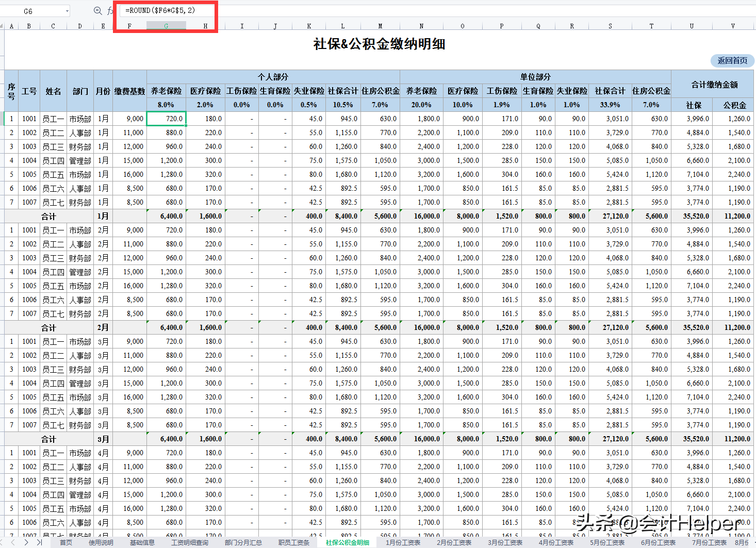Click the title 社保&公积金缴纳明细

[379, 44]
